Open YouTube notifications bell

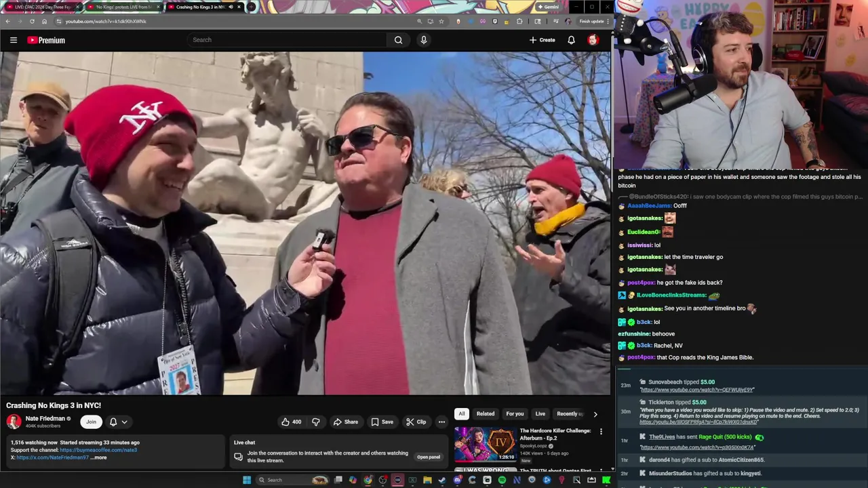[x=571, y=40]
